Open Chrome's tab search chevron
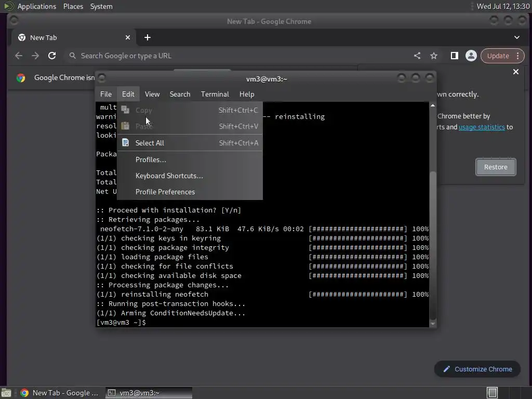Image resolution: width=532 pixels, height=399 pixels. coord(517,37)
